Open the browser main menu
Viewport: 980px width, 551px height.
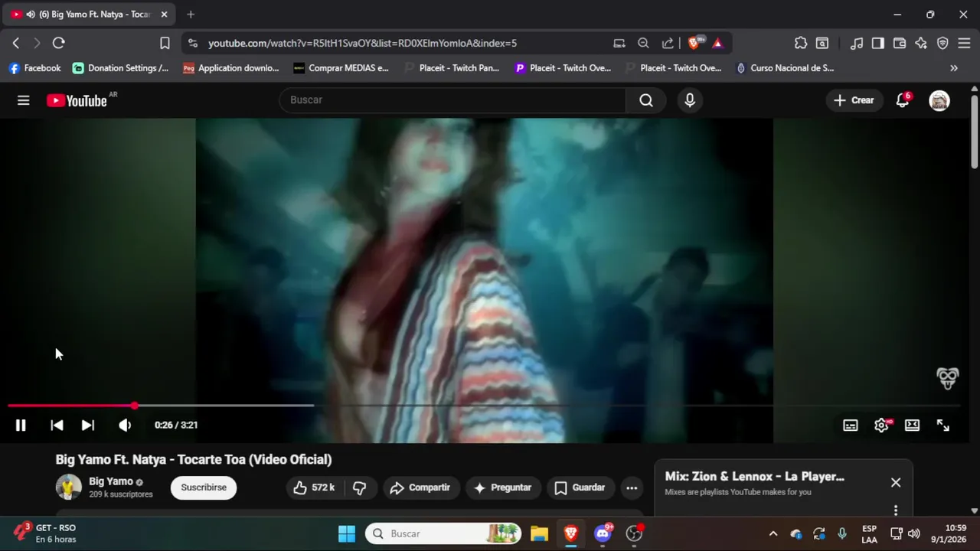(964, 44)
